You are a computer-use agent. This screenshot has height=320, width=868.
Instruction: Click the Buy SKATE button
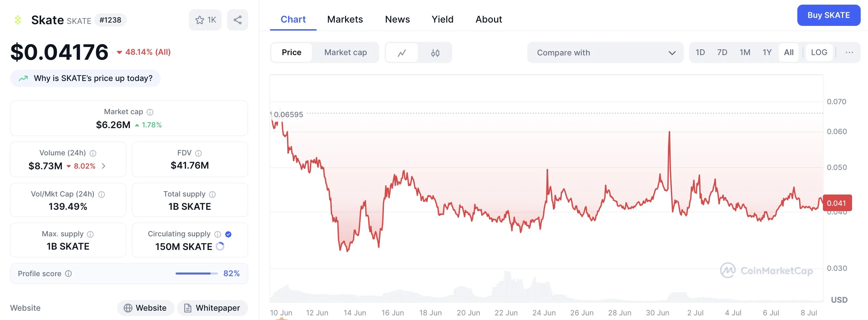tap(828, 16)
